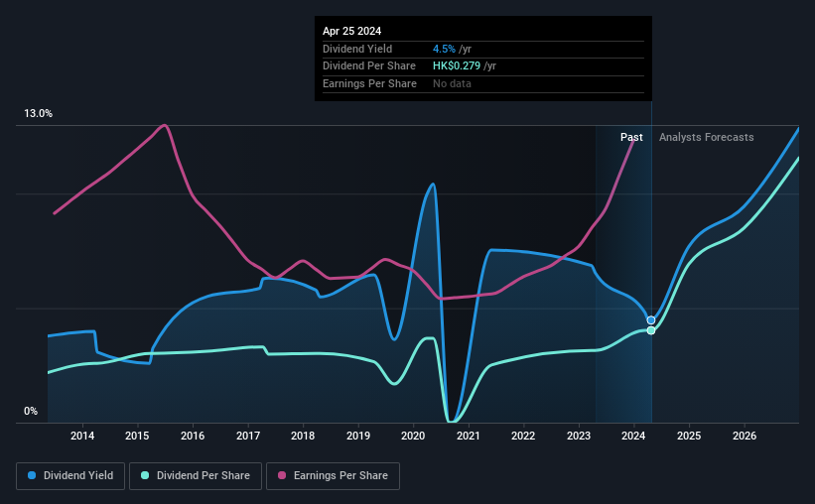The image size is (815, 504).
Task: Select the blue dividend yield data point marker
Action: tap(651, 320)
